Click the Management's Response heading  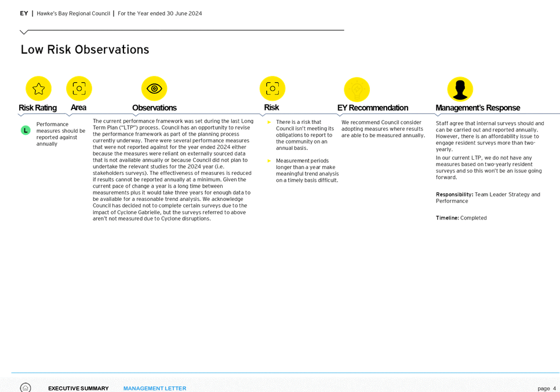(x=478, y=108)
